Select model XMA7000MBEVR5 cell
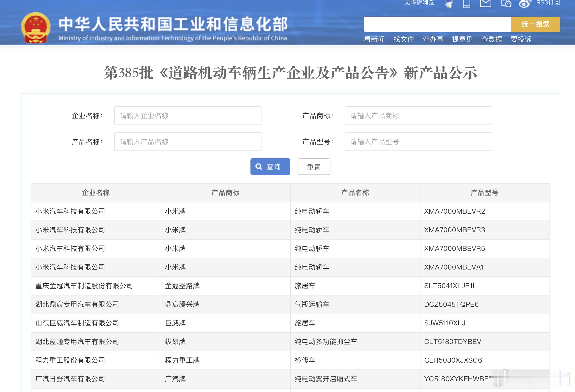The image size is (575, 392). [484, 248]
